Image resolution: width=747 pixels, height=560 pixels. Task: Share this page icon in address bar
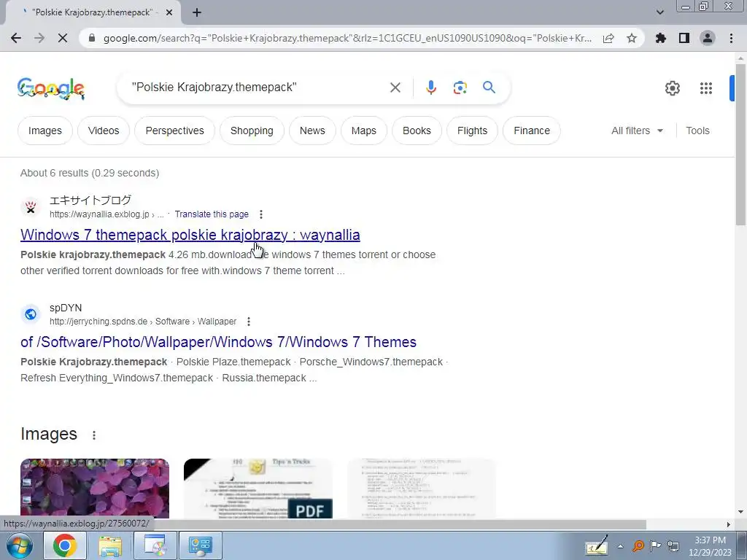pos(608,38)
